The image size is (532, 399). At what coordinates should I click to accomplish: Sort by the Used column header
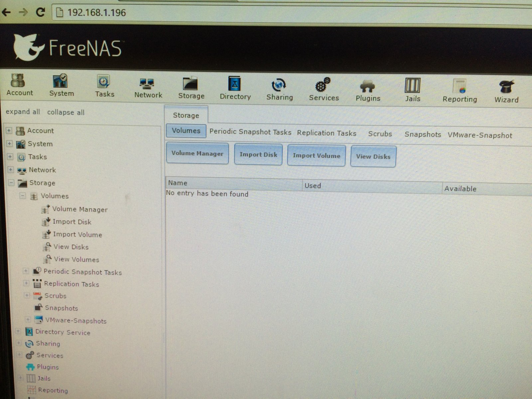pyautogui.click(x=372, y=186)
